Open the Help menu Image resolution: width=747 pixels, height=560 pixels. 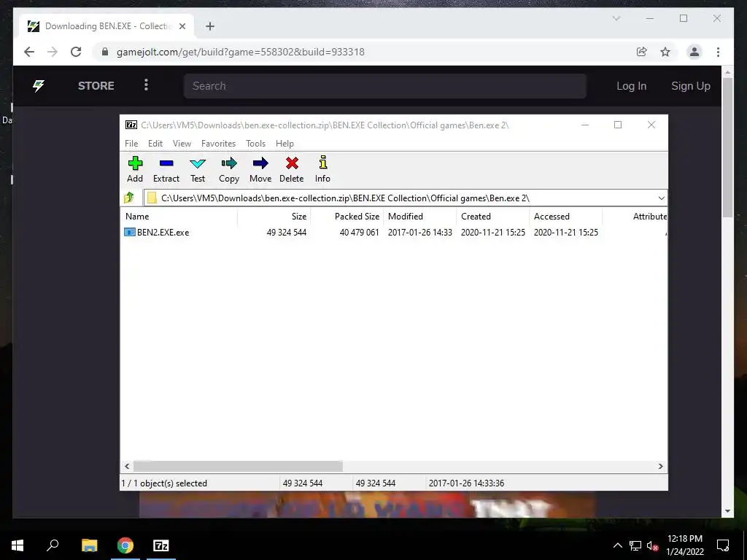pyautogui.click(x=285, y=144)
